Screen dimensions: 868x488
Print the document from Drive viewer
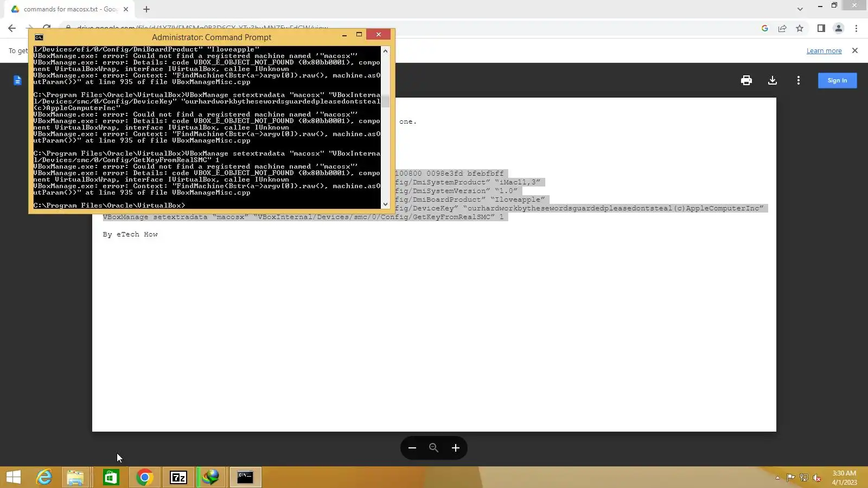[x=746, y=80]
